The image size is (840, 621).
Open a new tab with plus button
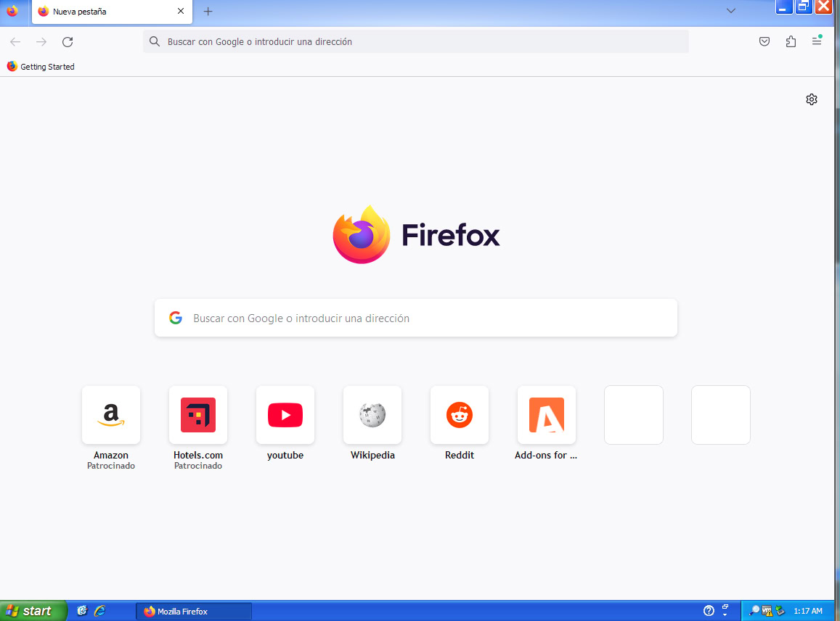coord(208,11)
